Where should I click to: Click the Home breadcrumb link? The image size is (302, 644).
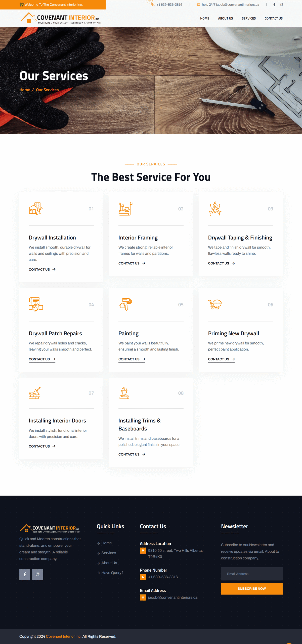25,90
